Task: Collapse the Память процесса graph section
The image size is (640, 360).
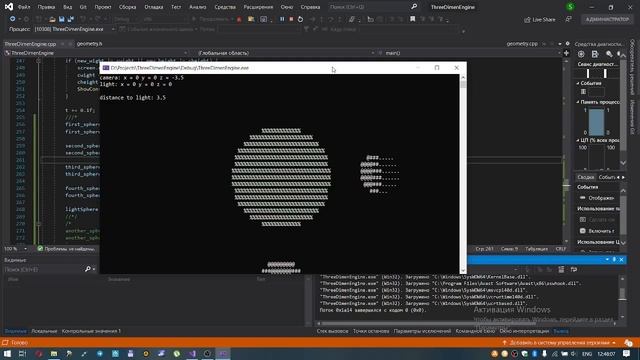Action: [x=578, y=102]
